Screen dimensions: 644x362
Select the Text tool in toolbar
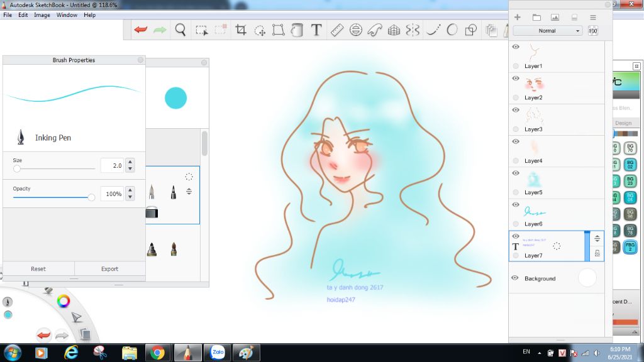(316, 30)
